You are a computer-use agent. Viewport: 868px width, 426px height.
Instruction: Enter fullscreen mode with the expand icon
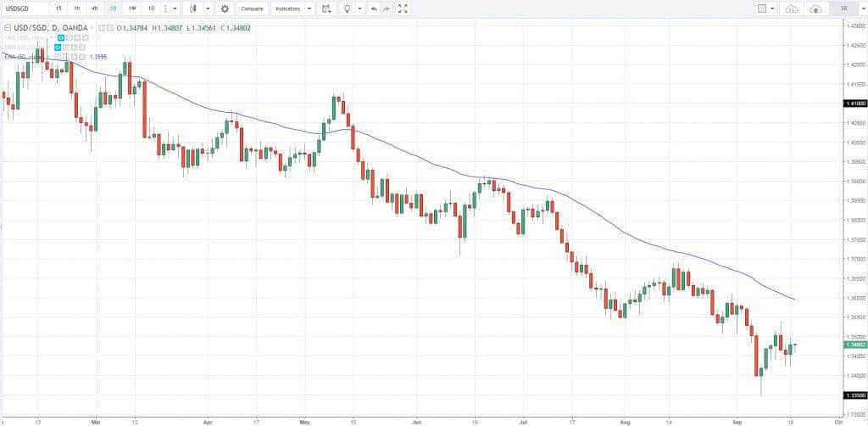[403, 8]
